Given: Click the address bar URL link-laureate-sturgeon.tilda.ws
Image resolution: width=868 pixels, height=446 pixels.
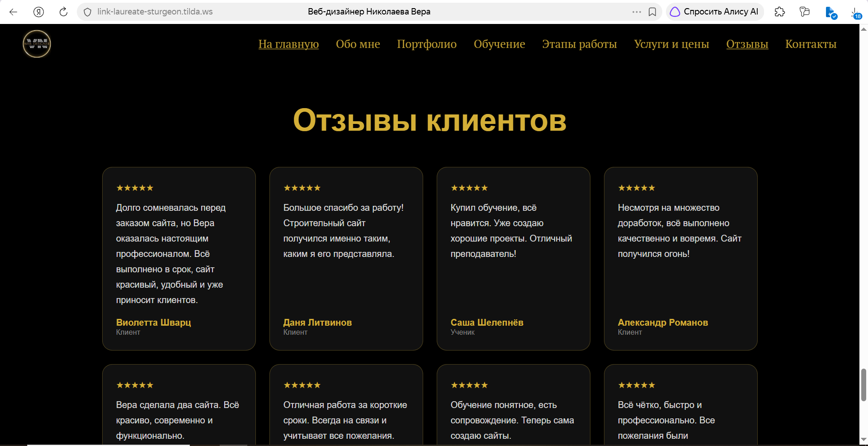Looking at the screenshot, I should tap(155, 12).
